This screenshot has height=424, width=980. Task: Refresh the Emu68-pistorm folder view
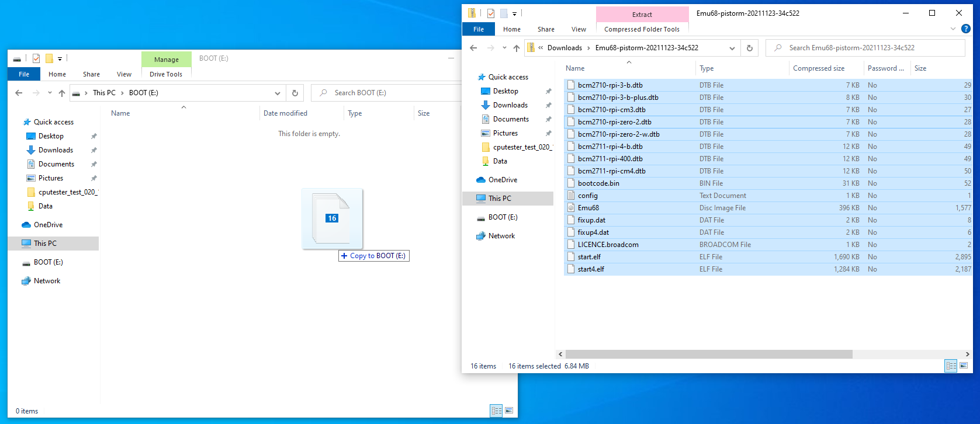pyautogui.click(x=750, y=48)
